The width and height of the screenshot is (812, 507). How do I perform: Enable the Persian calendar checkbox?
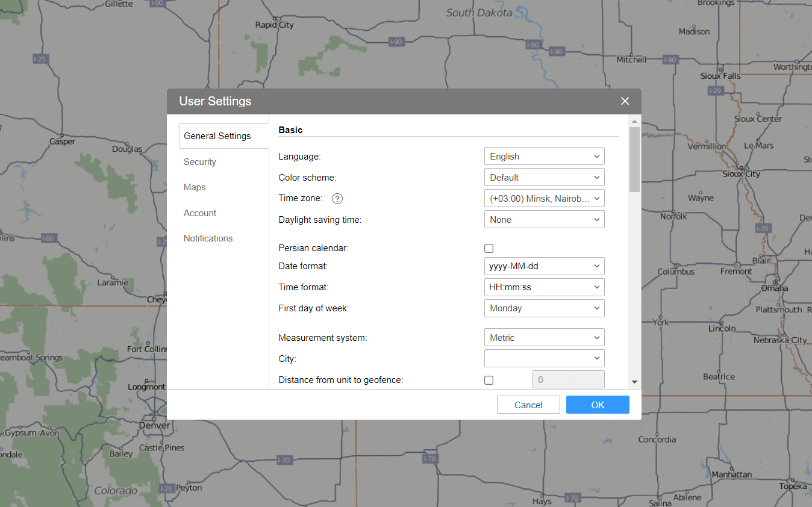pos(489,248)
